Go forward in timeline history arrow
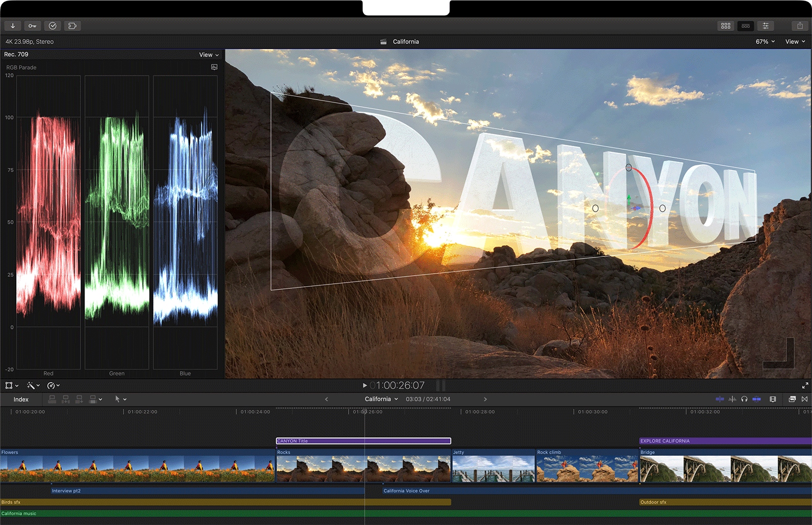This screenshot has width=812, height=525. [x=485, y=399]
